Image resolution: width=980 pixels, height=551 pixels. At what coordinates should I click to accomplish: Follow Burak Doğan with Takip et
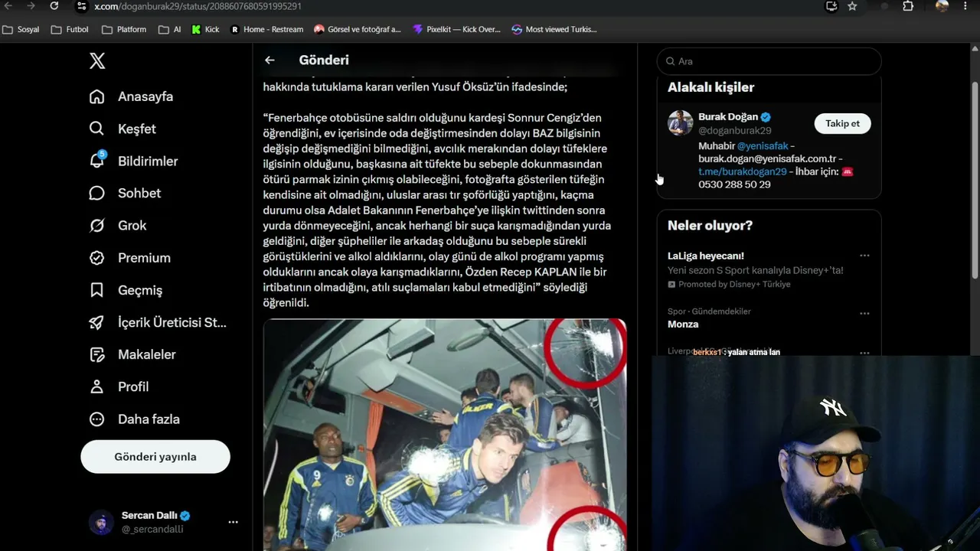coord(842,123)
